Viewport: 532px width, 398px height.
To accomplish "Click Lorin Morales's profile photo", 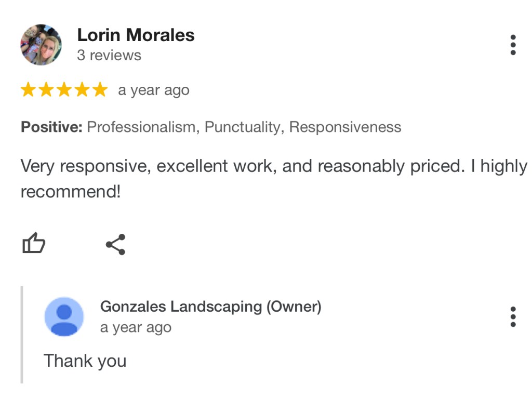I will 41,45.
